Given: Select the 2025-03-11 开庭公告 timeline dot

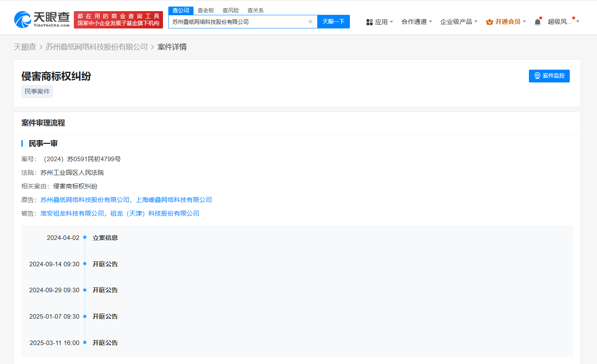Looking at the screenshot, I should click(85, 343).
